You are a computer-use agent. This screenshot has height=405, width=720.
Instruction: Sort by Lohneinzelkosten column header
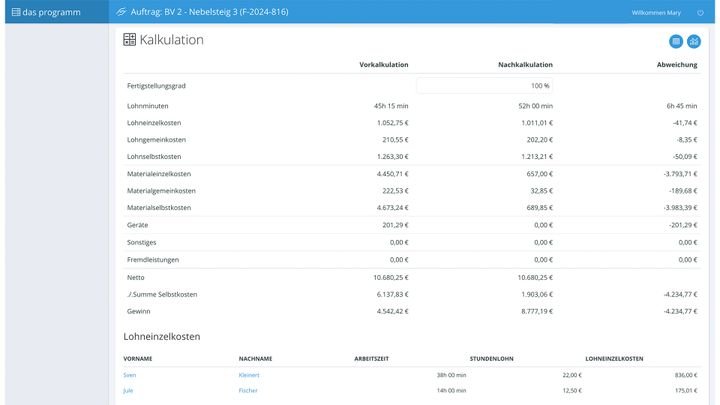[x=614, y=358]
